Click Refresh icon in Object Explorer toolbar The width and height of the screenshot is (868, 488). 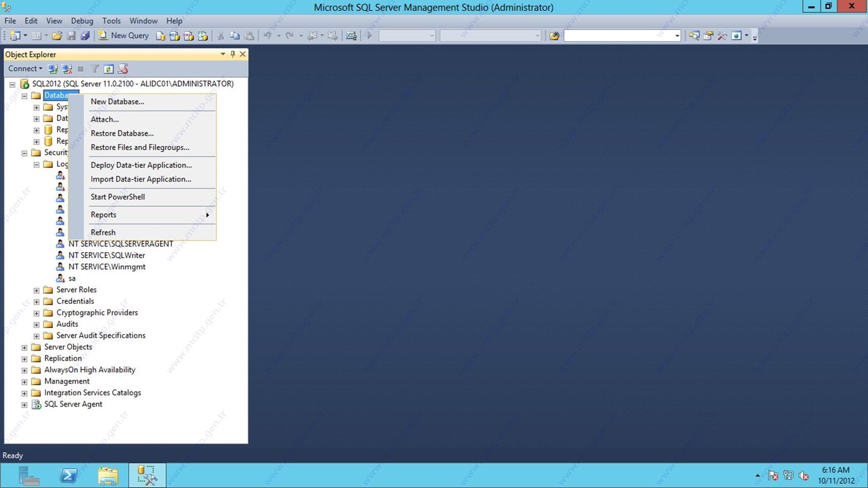tap(108, 69)
